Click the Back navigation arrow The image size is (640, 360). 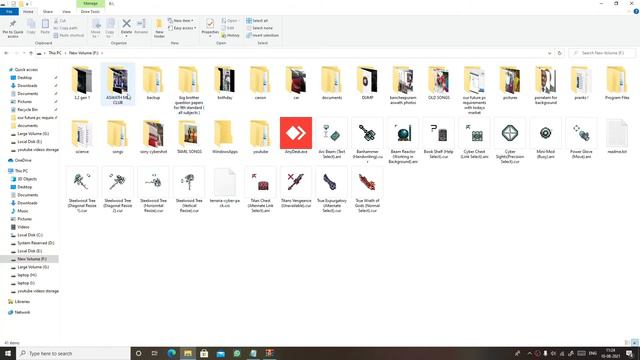coord(6,53)
